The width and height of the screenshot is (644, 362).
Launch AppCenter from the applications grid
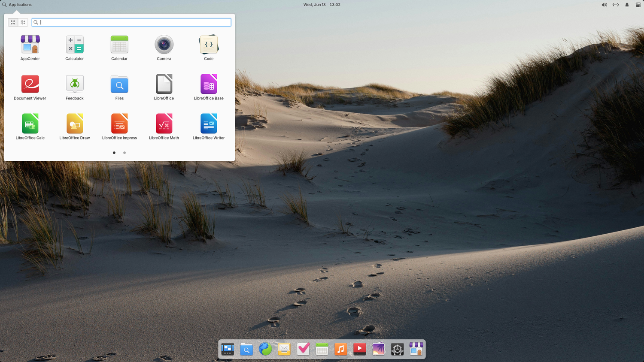[x=30, y=48]
